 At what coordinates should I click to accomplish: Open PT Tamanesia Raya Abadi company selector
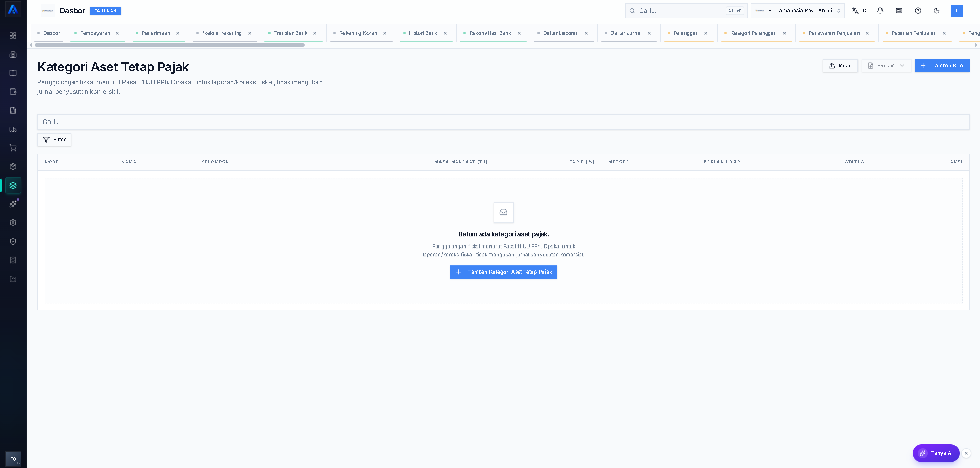(798, 11)
